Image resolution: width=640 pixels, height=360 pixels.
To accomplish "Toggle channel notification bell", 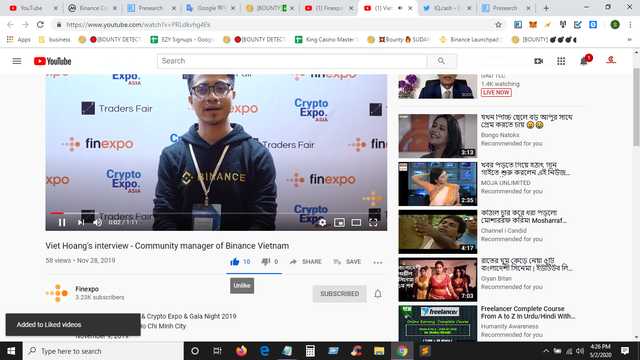I will [x=378, y=294].
